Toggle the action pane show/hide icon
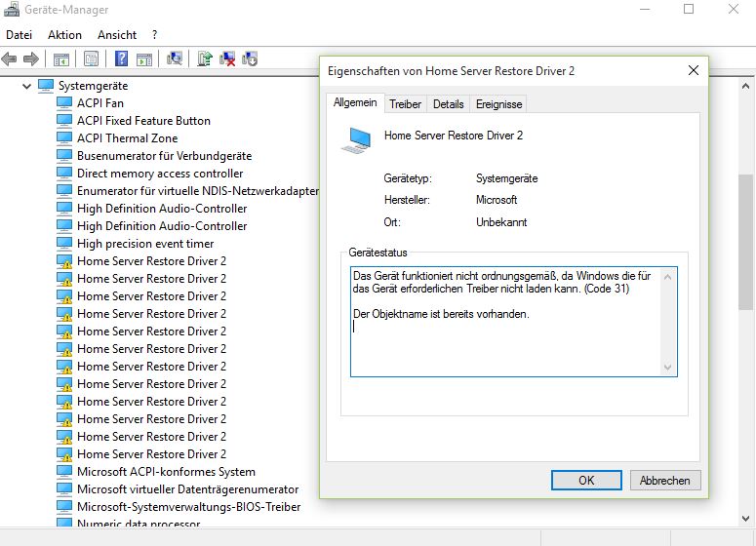This screenshot has height=546, width=756. tap(144, 59)
